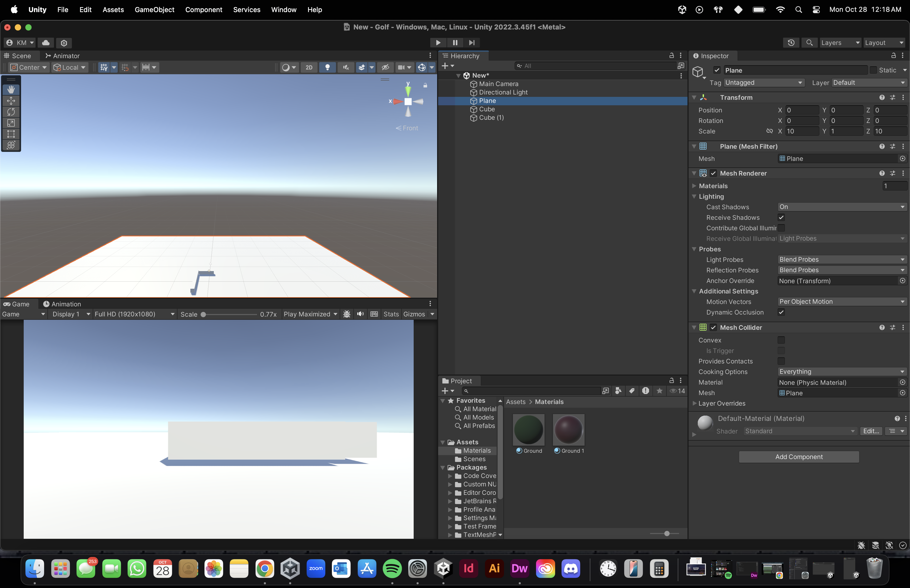The image size is (910, 588).
Task: Toggle scene audio mute icon
Action: click(346, 67)
